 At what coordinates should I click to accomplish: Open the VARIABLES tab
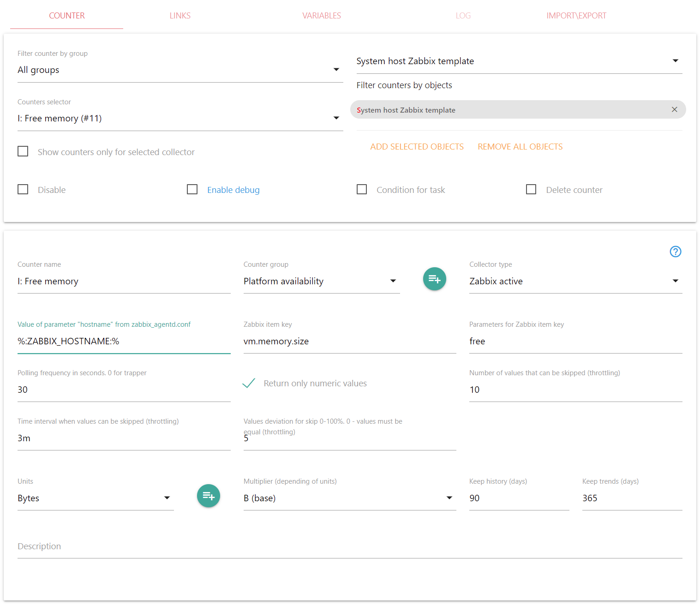pos(322,16)
